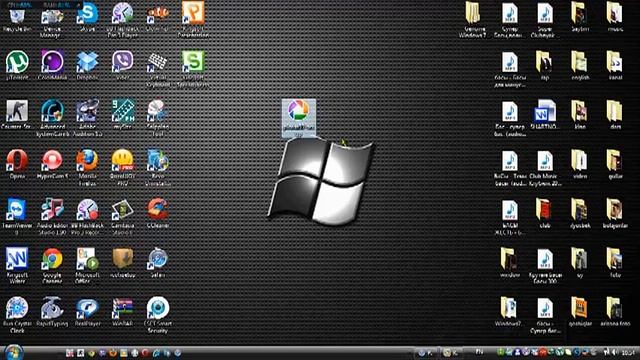
Task: Open the orange Kingsoft Presentation shortcut
Action: point(193,20)
